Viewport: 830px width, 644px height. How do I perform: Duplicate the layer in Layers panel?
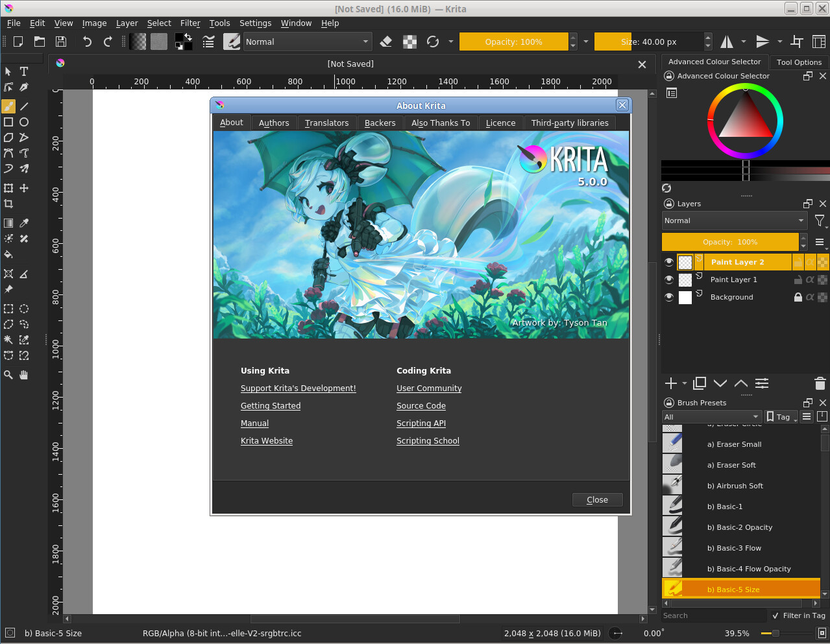pos(700,383)
